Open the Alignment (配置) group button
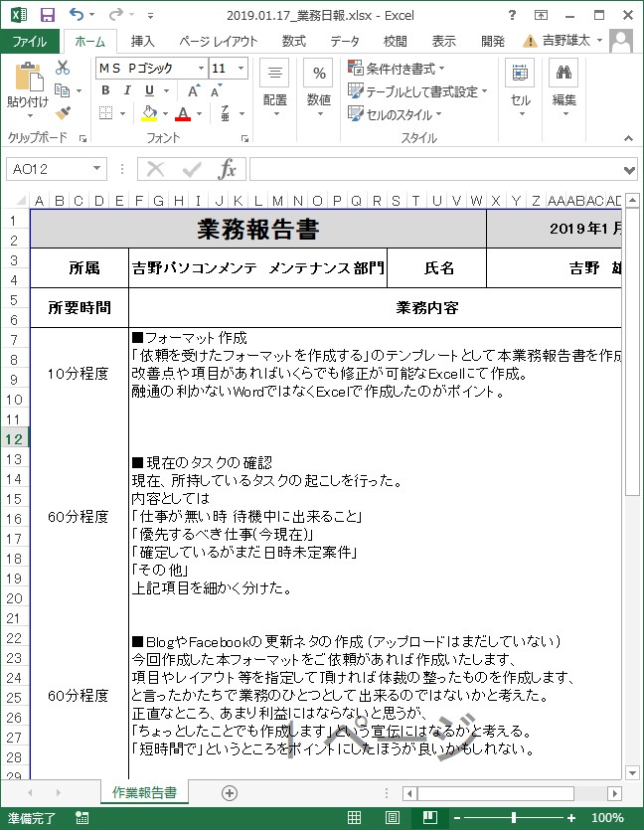Viewport: 644px width, 830px height. click(x=274, y=87)
